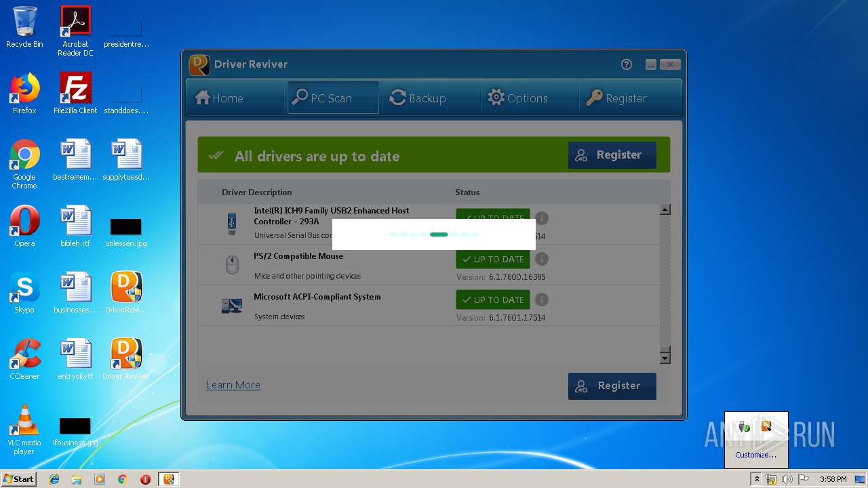Select bibleh.rtf file on desktop
This screenshot has width=868, height=488.
click(75, 226)
